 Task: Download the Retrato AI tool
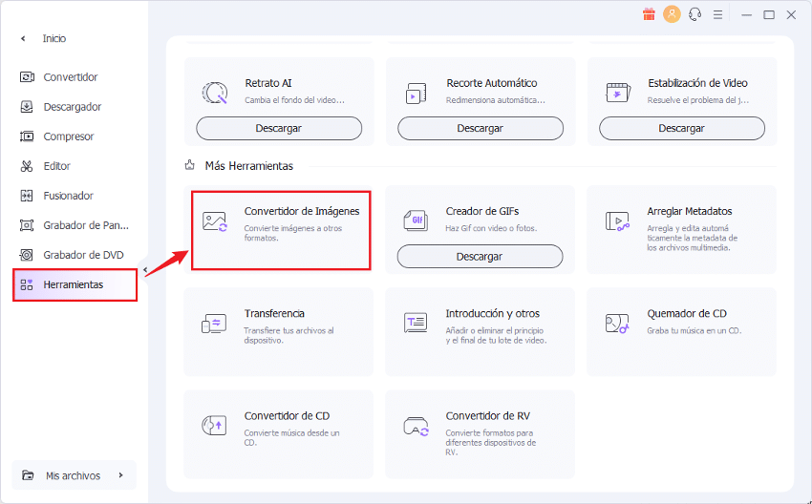(279, 128)
